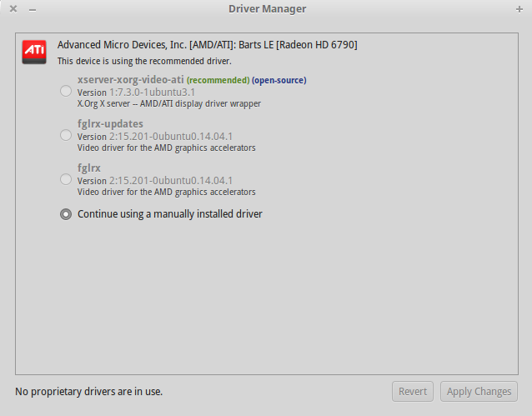This screenshot has width=532, height=416.
Task: Click the red ATI logo icon
Action: (34, 52)
